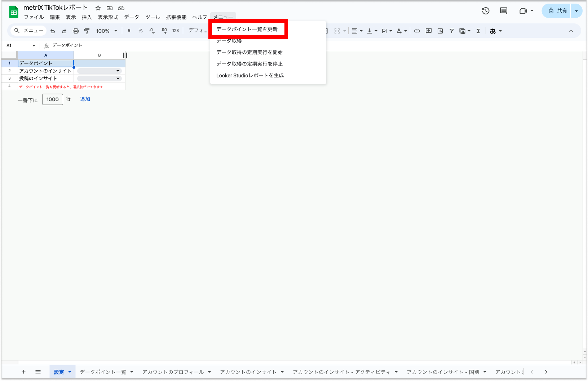This screenshot has width=588, height=381.
Task: Open the vertical align dropdown
Action: click(x=372, y=31)
